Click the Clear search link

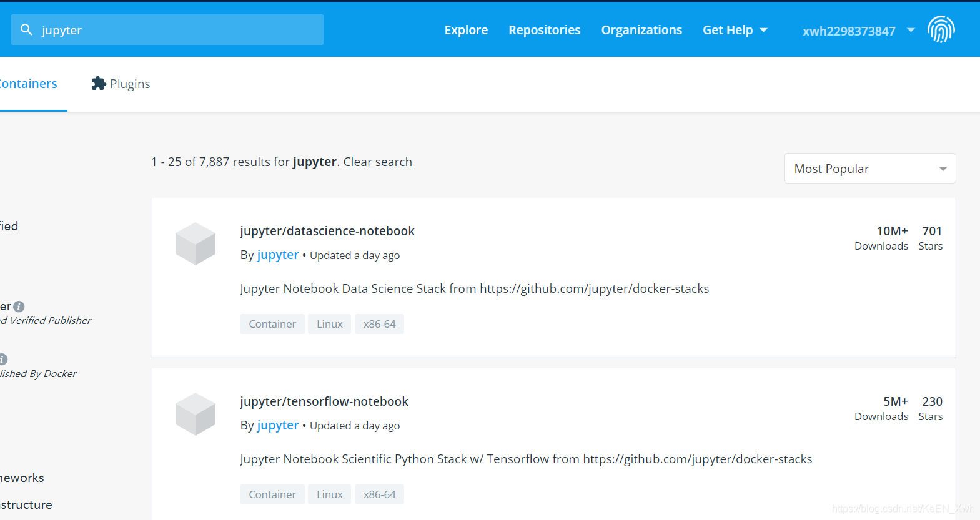377,162
